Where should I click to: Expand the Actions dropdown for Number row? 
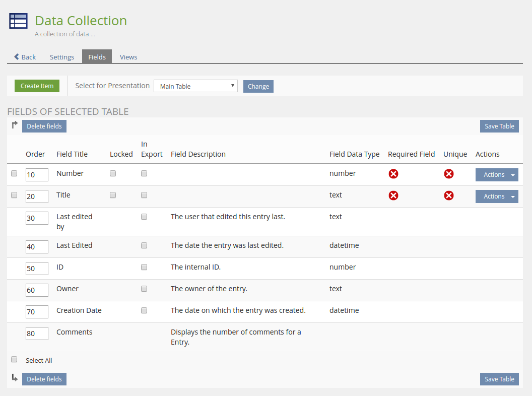[x=512, y=175]
